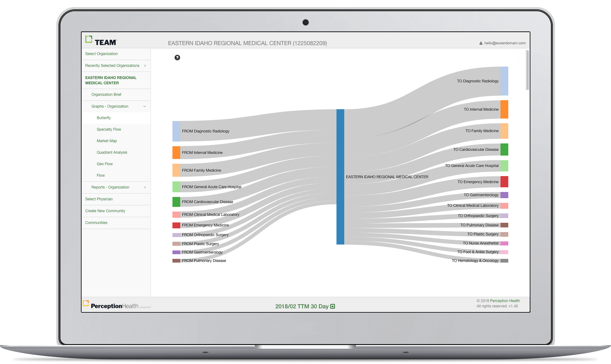The image size is (611, 364).
Task: Click the help question mark icon
Action: pos(177,58)
